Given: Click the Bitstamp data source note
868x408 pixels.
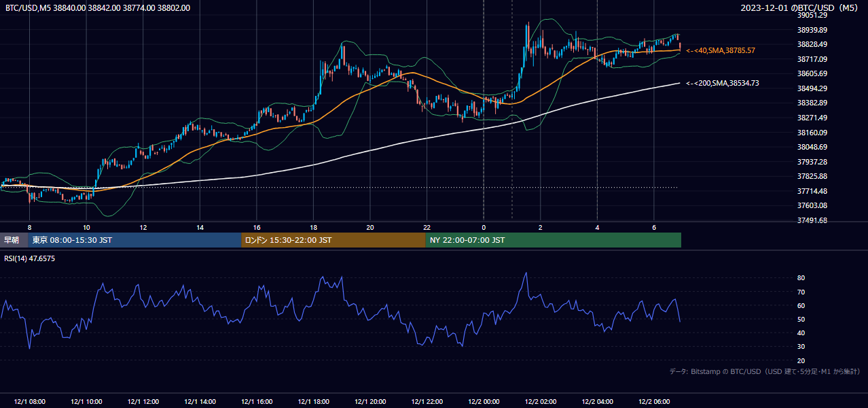Looking at the screenshot, I should [765, 371].
